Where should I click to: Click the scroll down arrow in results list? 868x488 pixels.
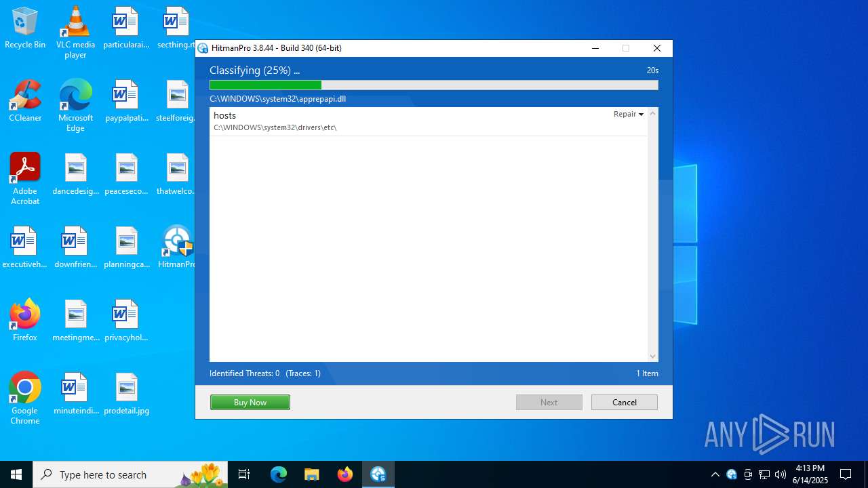652,357
